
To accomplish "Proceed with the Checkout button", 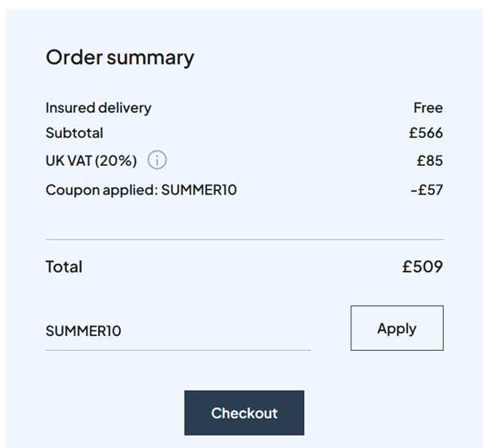I will tap(244, 413).
